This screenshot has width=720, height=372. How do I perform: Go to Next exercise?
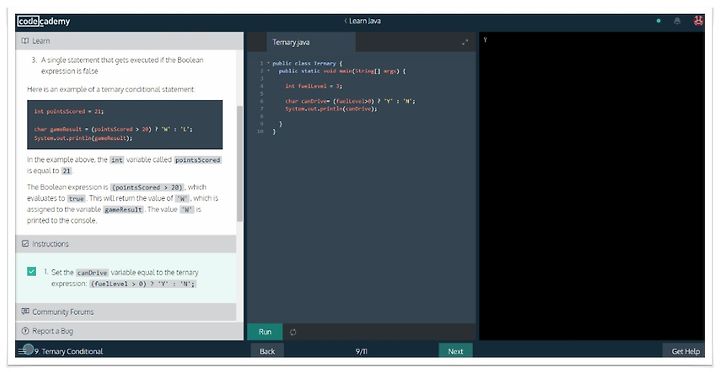point(456,351)
